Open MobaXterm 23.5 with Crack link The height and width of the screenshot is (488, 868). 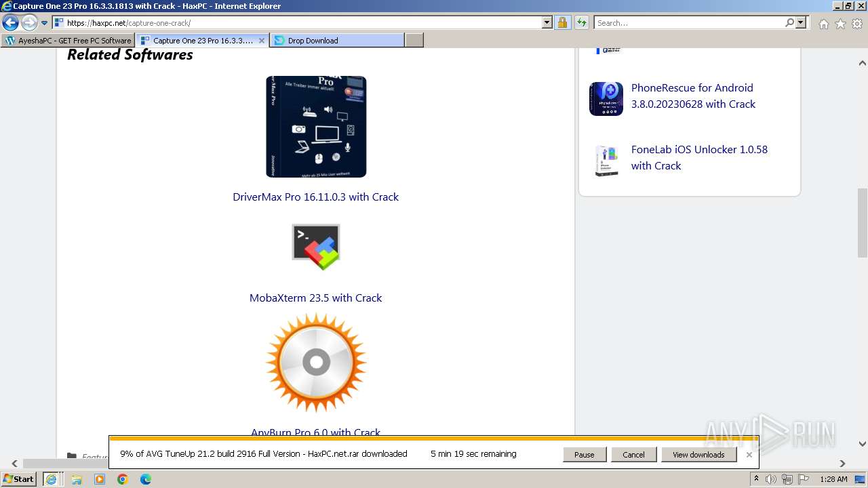click(x=316, y=298)
